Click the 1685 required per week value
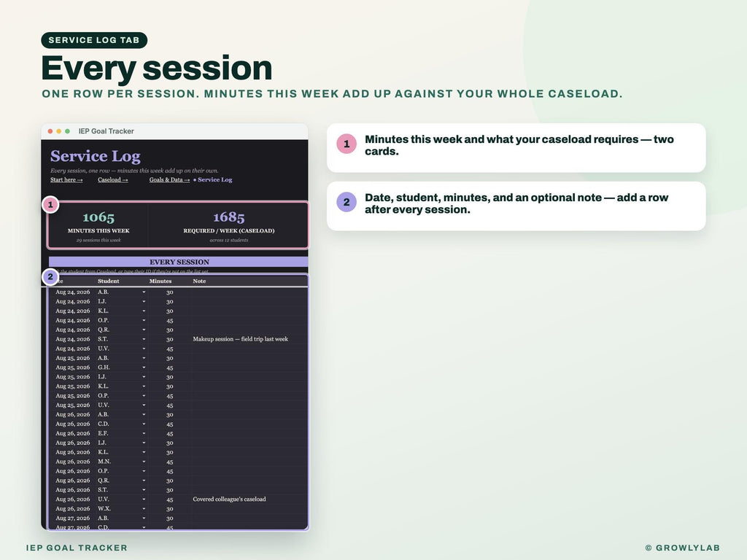The width and height of the screenshot is (747, 560). (228, 217)
